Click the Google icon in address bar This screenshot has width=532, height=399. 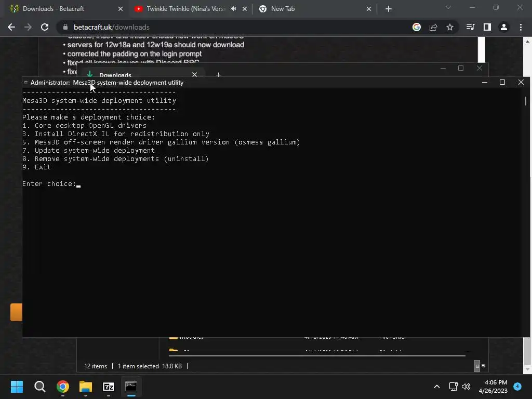(417, 27)
